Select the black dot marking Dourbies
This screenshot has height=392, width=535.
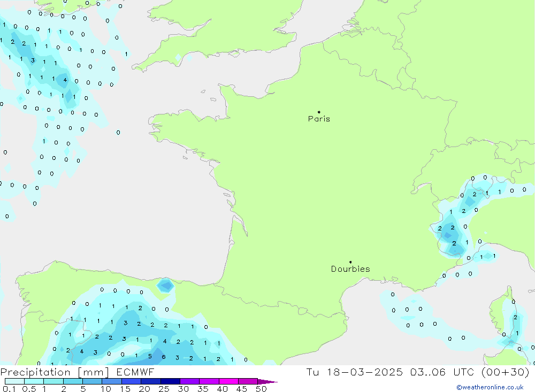coord(350,262)
